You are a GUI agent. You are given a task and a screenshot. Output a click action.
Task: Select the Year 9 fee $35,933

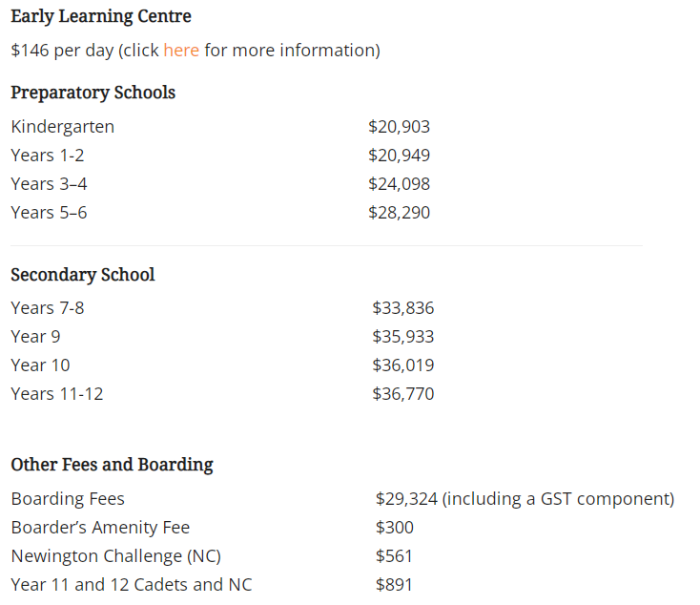point(403,336)
